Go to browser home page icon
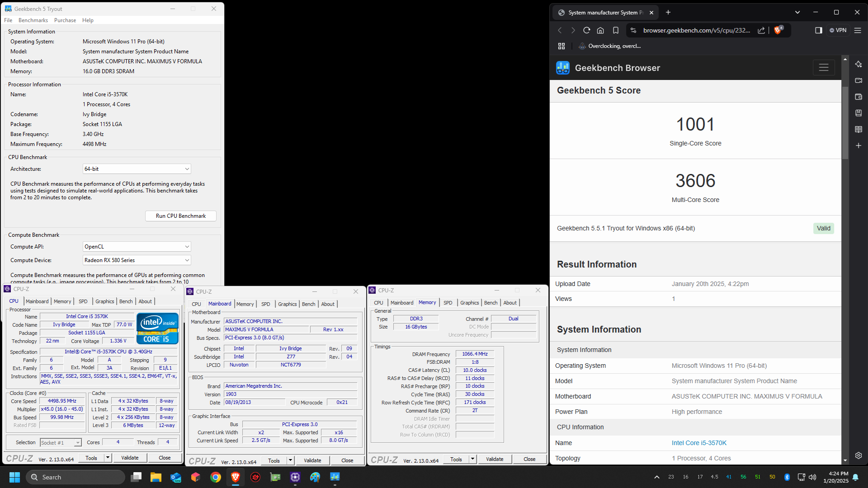 (x=600, y=30)
